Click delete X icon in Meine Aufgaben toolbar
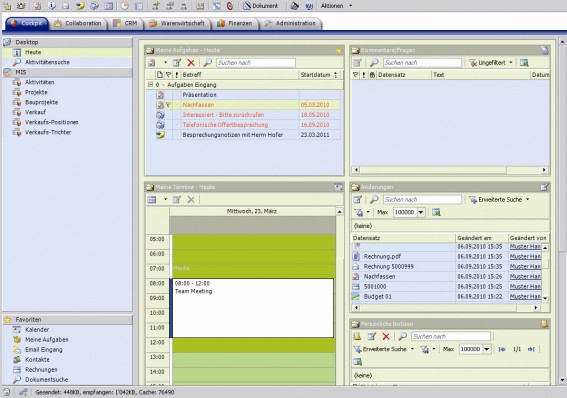Image resolution: width=567 pixels, height=398 pixels. coord(191,63)
